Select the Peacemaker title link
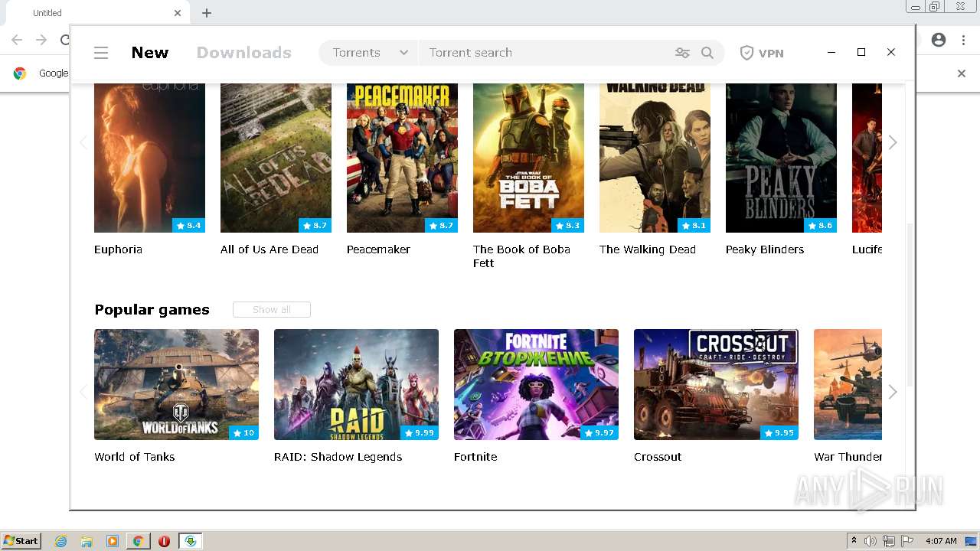Screen dimensions: 980x551 point(378,249)
